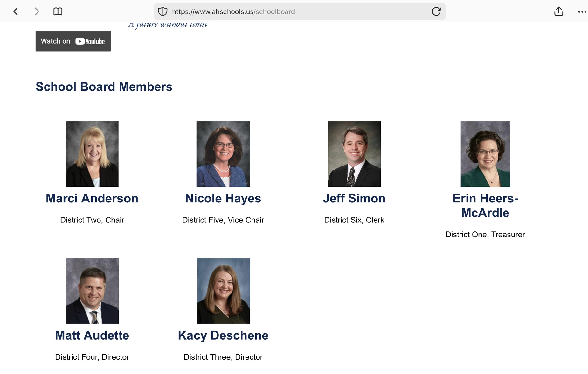Open the three-dot more menu
Screen dimensions: 588x374
click(582, 12)
